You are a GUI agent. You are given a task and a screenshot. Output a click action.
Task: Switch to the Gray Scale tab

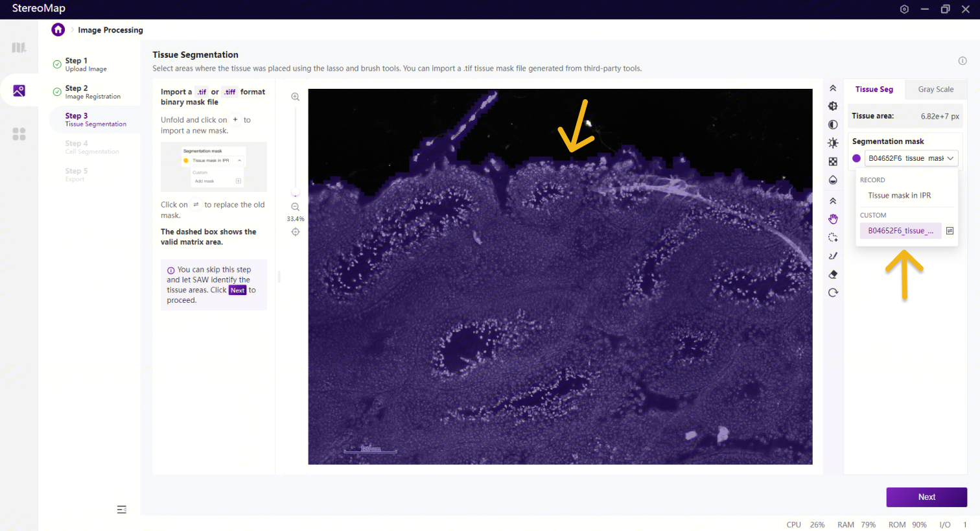[x=935, y=89]
